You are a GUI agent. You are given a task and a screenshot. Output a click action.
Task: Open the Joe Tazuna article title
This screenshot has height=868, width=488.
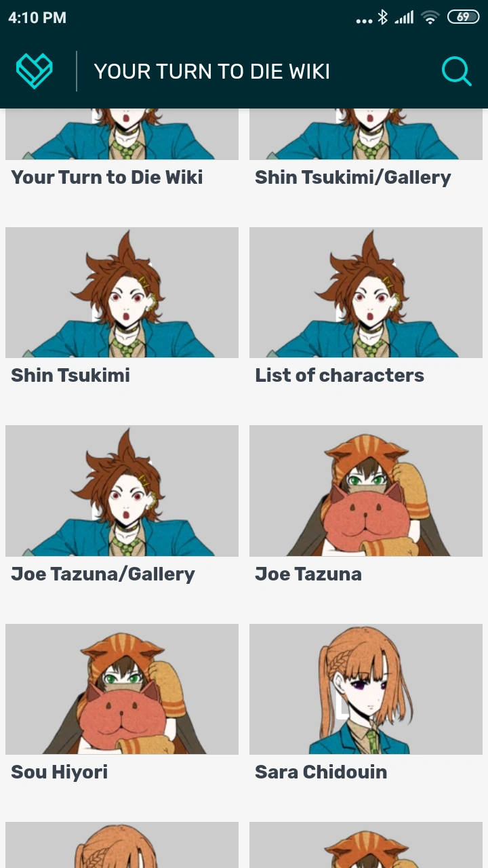click(x=308, y=574)
